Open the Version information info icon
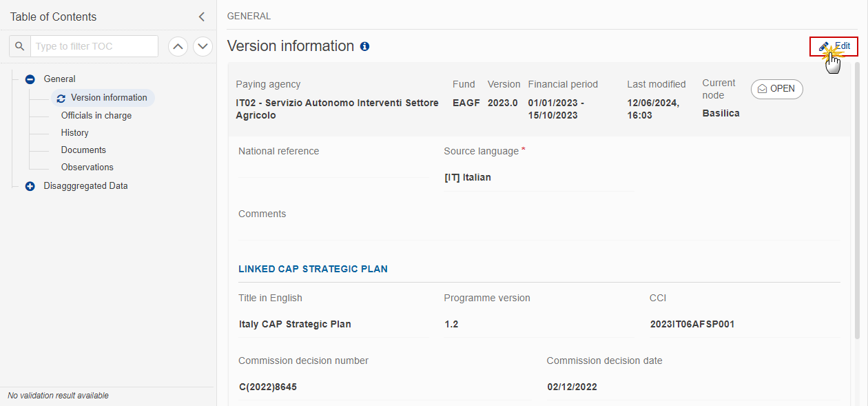868x406 pixels. [x=364, y=46]
